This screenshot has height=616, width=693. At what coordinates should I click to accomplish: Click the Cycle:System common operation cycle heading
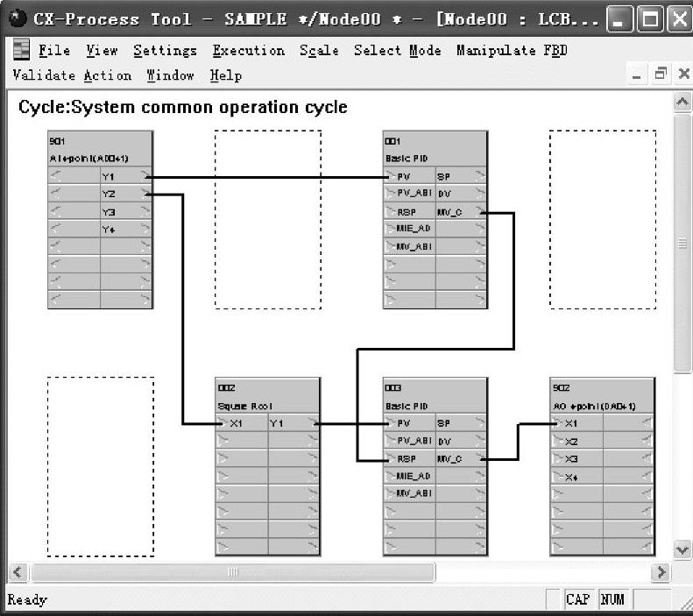pyautogui.click(x=182, y=107)
